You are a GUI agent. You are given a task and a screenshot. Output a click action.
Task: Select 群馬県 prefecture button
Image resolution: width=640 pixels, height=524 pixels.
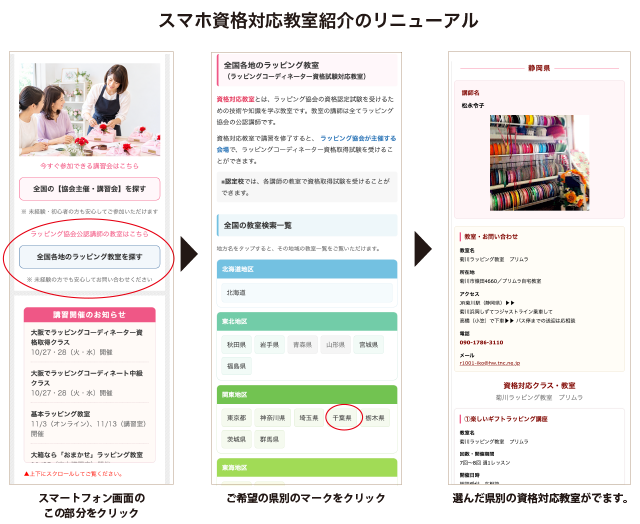tap(269, 439)
